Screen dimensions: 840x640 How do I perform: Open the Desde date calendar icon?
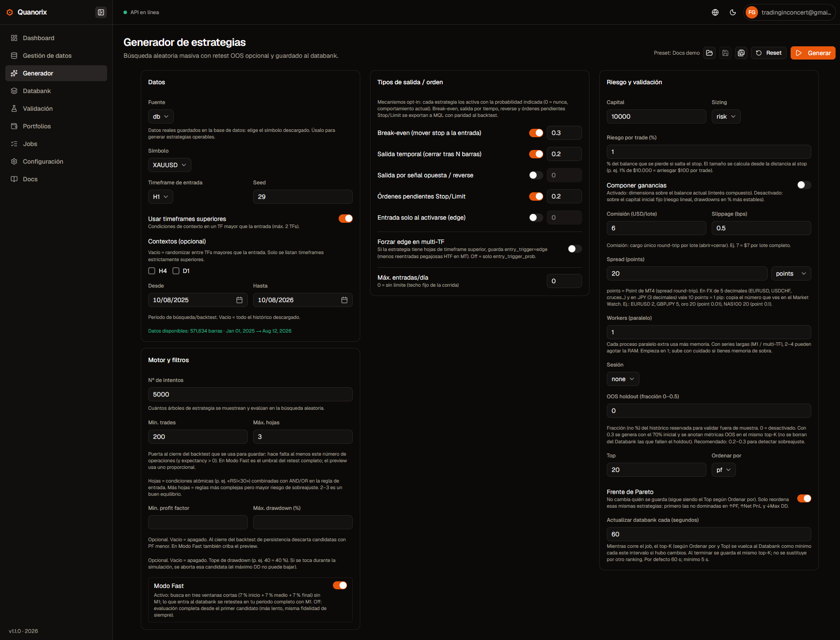point(239,300)
